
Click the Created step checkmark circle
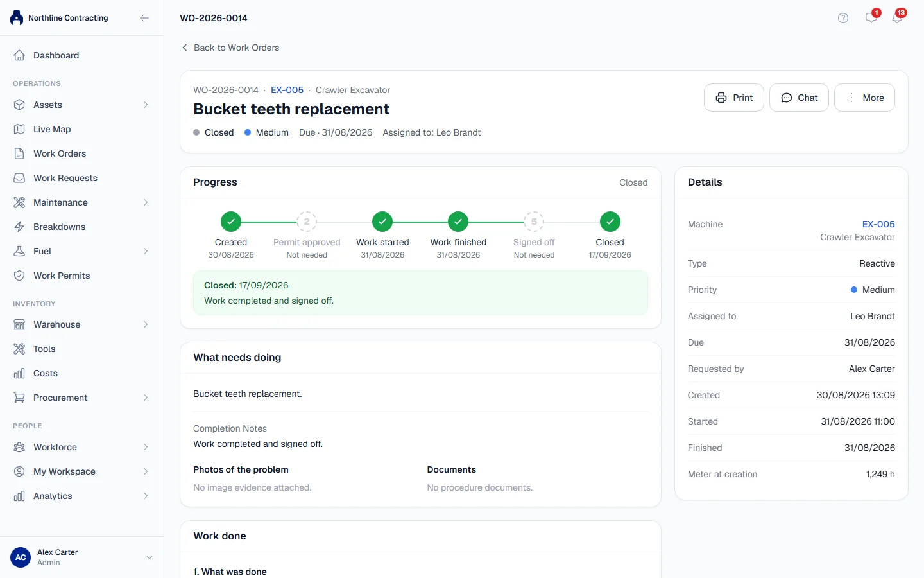(231, 222)
